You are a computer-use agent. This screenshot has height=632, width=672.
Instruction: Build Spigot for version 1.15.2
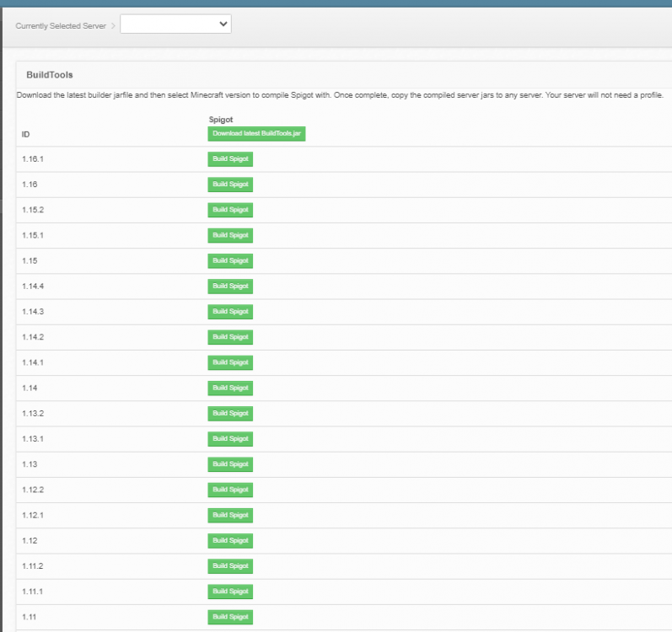click(230, 210)
